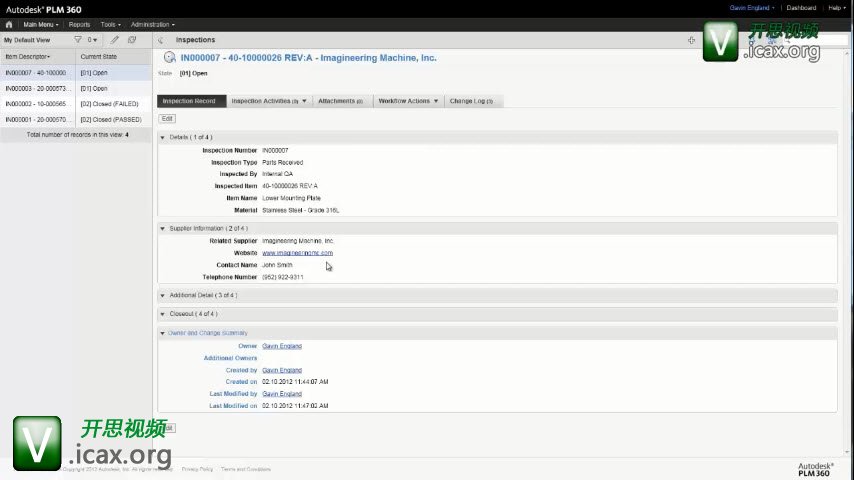Open the Created by Gavin England link

[282, 370]
